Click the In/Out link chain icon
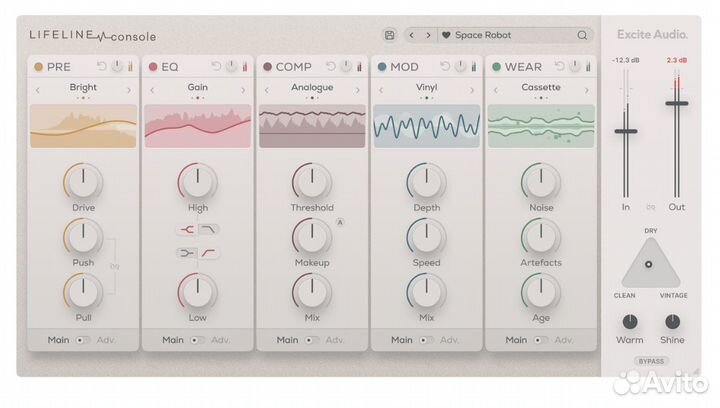Image resolution: width=720 pixels, height=408 pixels. pos(651,207)
